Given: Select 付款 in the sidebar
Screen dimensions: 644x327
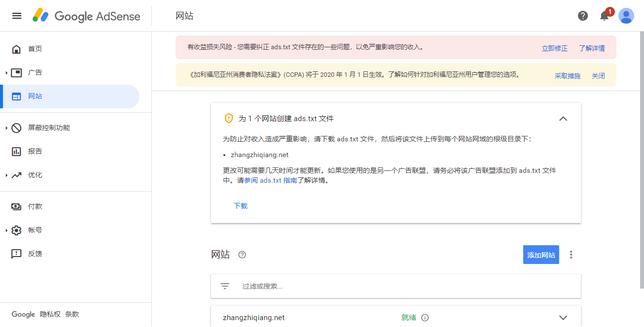Looking at the screenshot, I should (35, 206).
